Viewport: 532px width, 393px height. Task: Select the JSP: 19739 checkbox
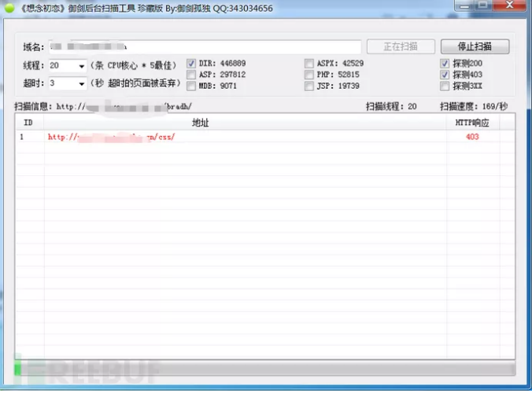click(308, 86)
